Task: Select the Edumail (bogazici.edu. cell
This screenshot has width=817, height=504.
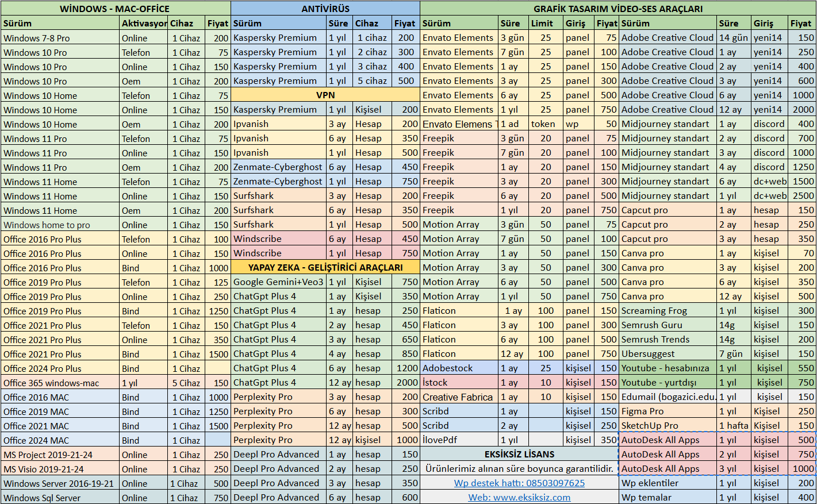Action: [x=668, y=397]
